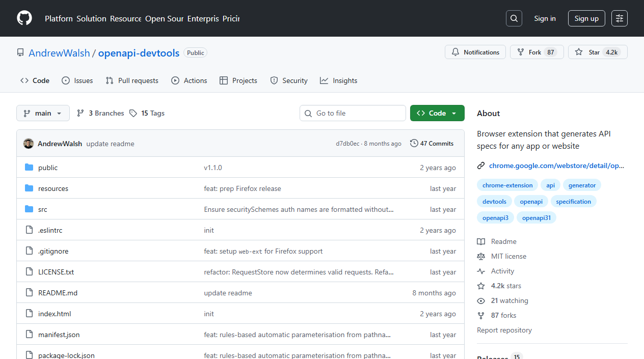Open the Insights tab
Screen dimensions: 644x359
click(338, 80)
